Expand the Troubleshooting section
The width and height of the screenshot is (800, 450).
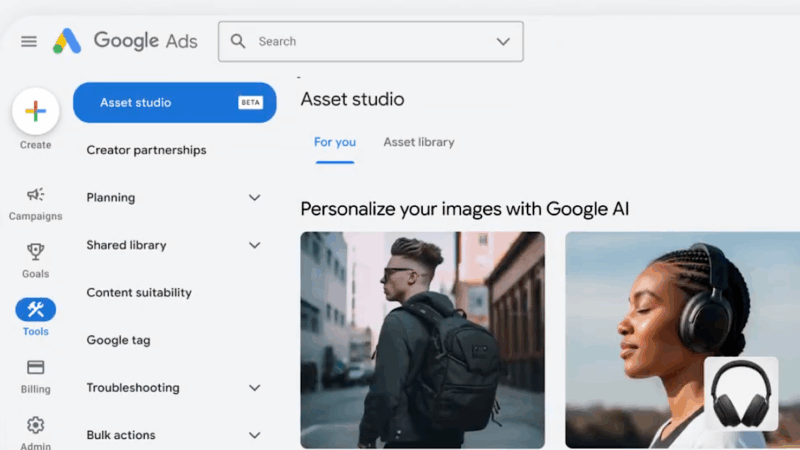click(x=254, y=388)
